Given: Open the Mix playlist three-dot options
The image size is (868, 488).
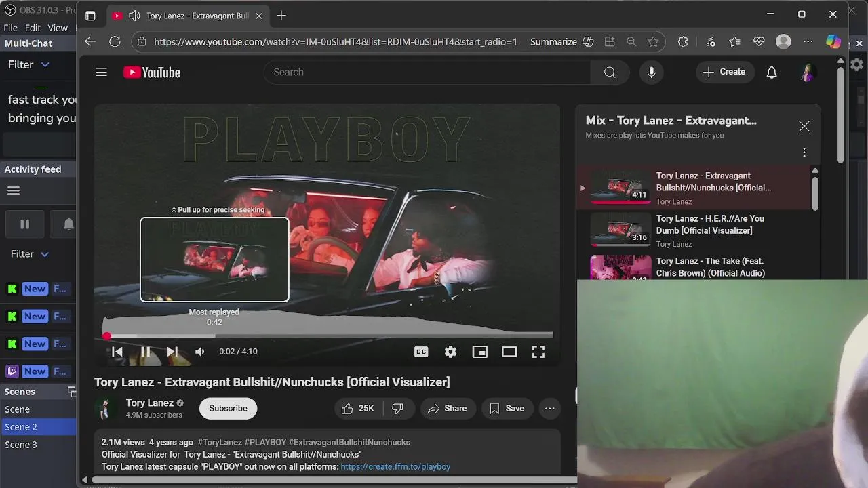Looking at the screenshot, I should tap(804, 152).
